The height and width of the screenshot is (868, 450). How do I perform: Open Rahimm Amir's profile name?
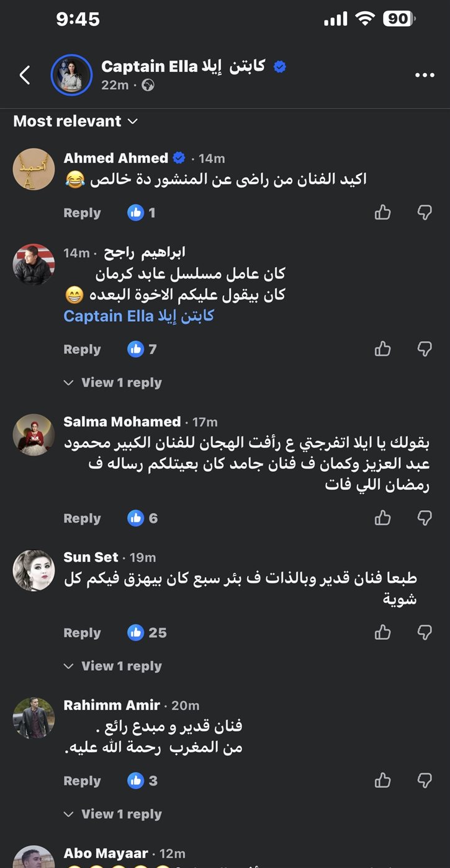pos(112,705)
